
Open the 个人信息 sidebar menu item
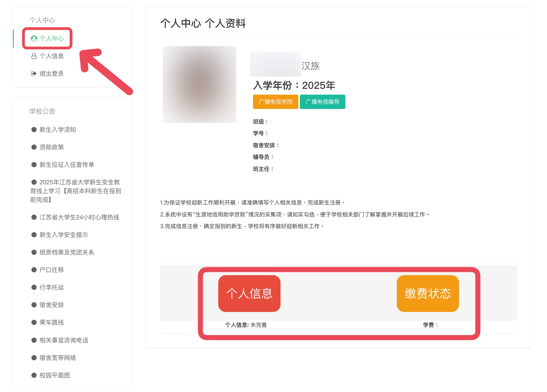pyautogui.click(x=51, y=56)
